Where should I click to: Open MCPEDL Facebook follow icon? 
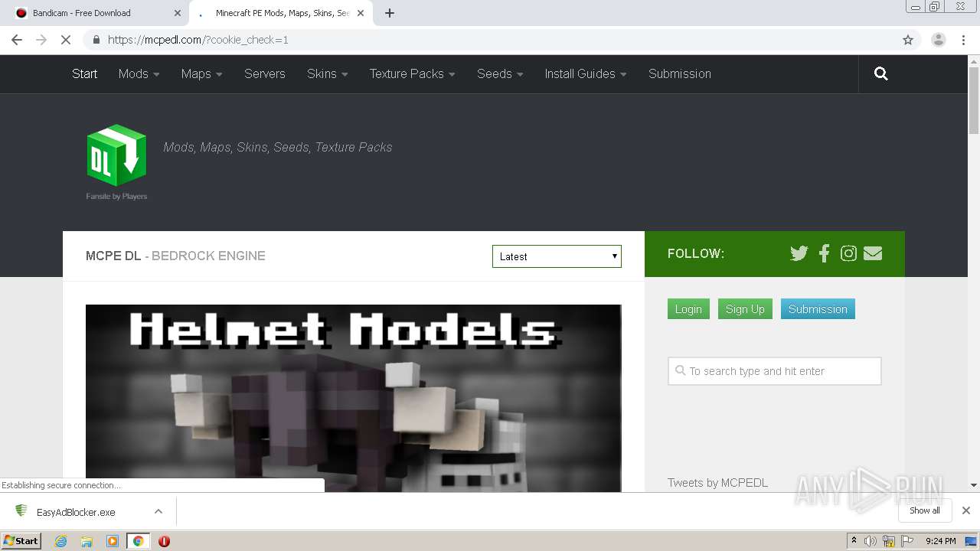(824, 253)
